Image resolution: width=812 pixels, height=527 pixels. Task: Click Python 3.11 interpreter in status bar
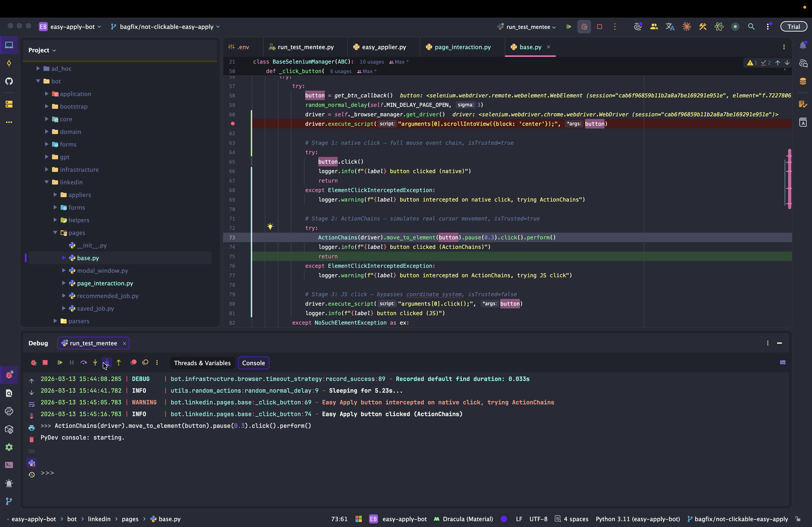tap(637, 519)
